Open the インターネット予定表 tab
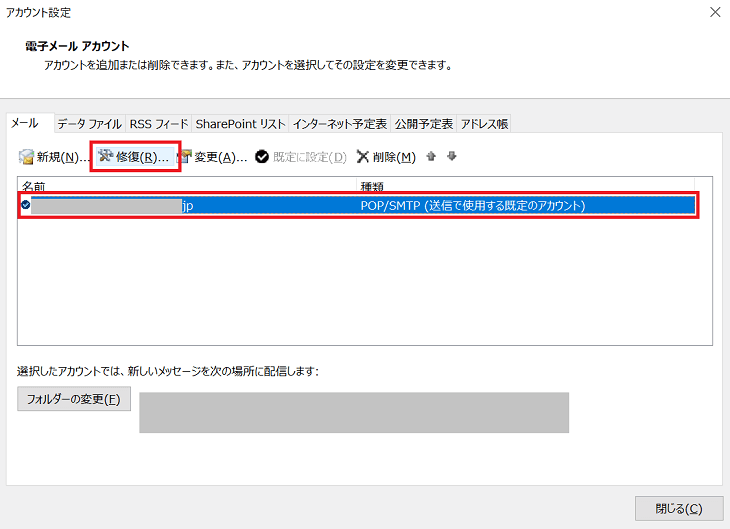Viewport: 730px width, 529px height. [339, 124]
